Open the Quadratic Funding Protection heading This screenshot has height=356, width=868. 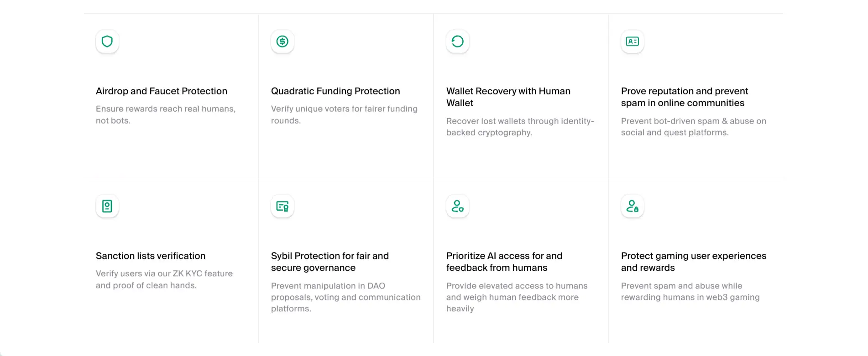coord(335,91)
